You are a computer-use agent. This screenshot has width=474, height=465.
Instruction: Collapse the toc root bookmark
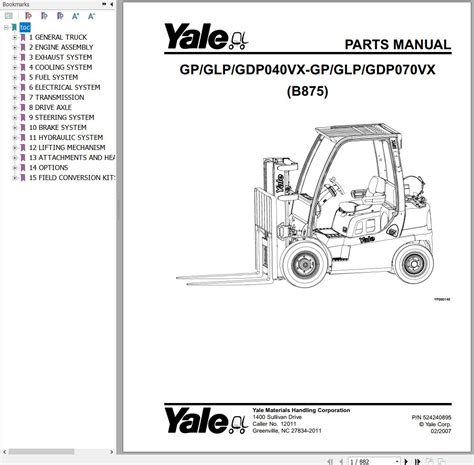pos(6,27)
